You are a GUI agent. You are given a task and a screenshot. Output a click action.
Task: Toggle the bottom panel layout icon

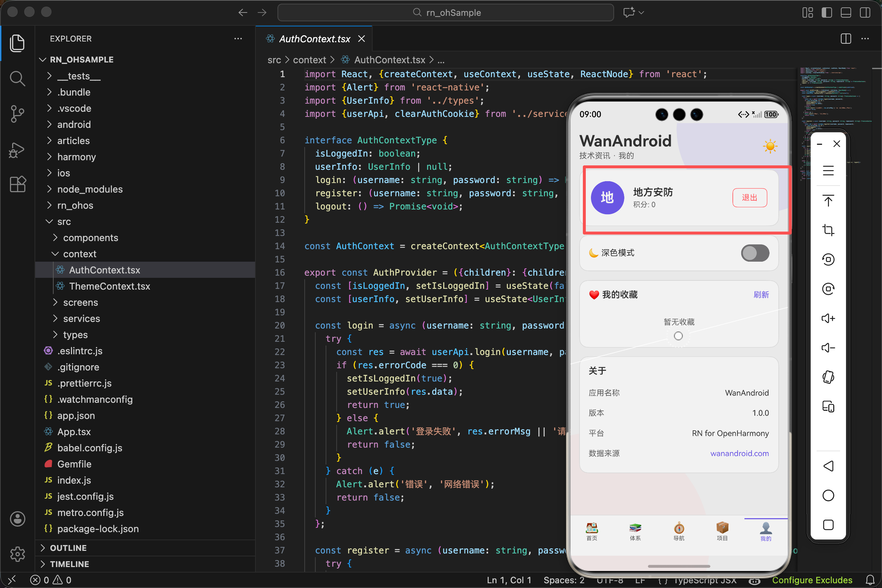click(846, 12)
